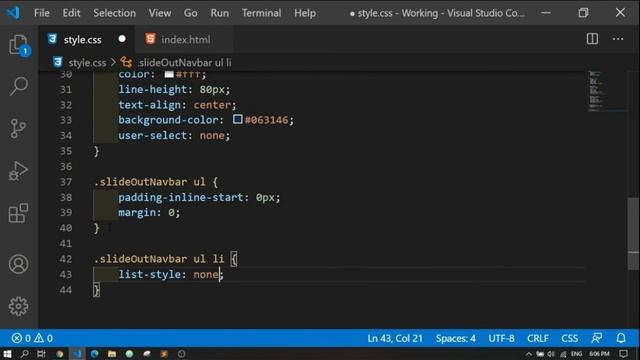Image resolution: width=640 pixels, height=360 pixels.
Task: Open the Accounts menu icon
Action: coord(19,264)
